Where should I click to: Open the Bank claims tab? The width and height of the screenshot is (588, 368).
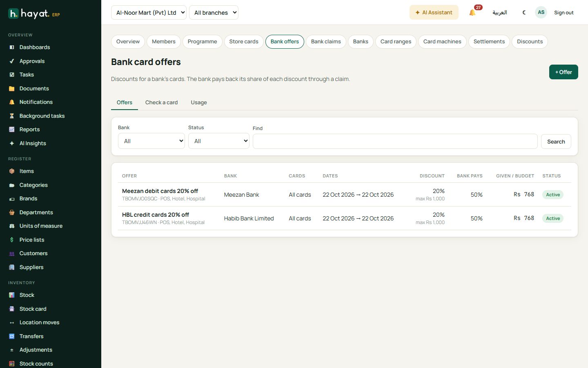pyautogui.click(x=326, y=42)
